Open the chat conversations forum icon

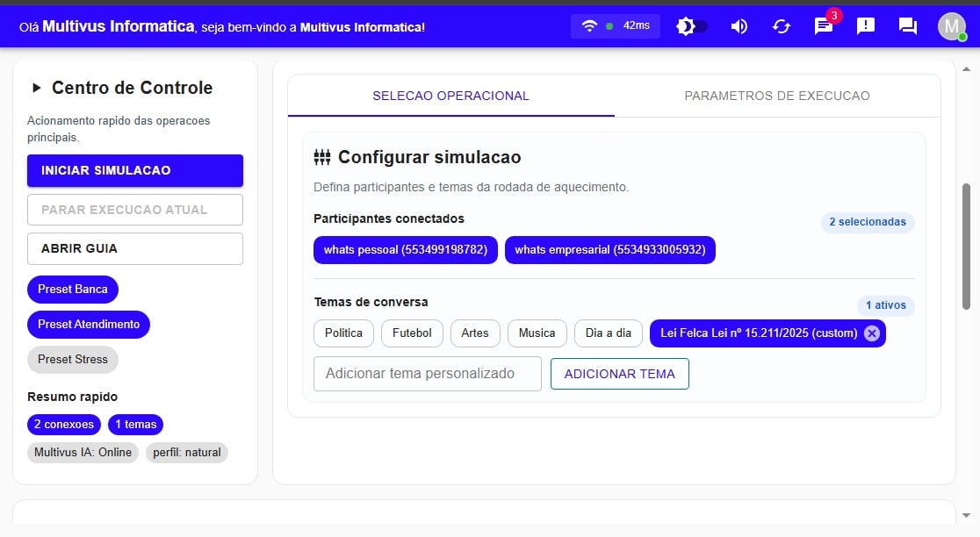tap(908, 26)
